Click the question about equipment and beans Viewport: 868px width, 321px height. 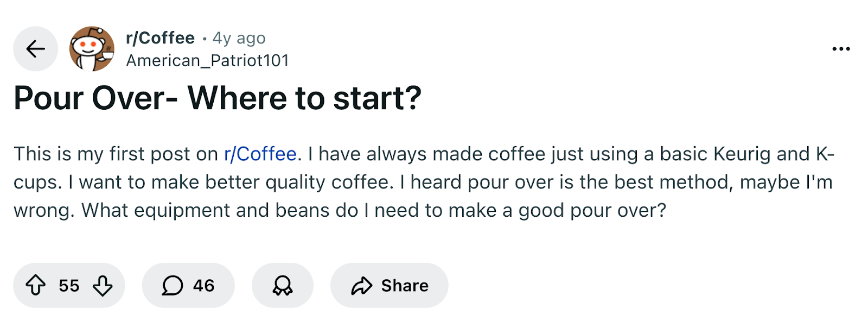pos(374,210)
